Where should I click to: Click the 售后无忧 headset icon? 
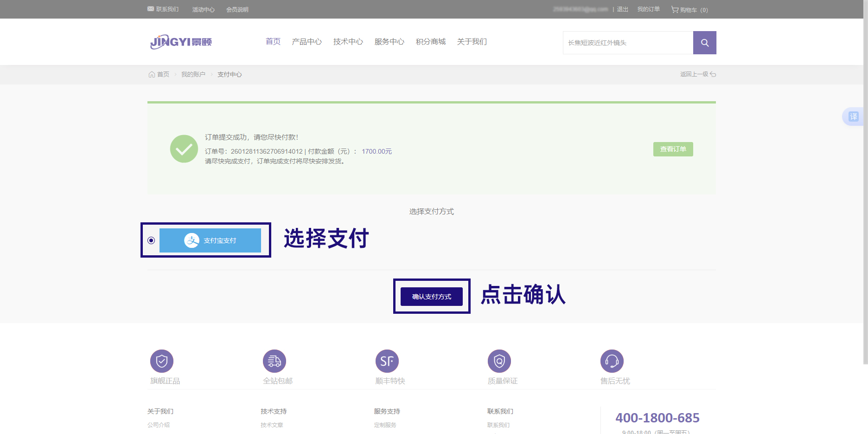[612, 361]
